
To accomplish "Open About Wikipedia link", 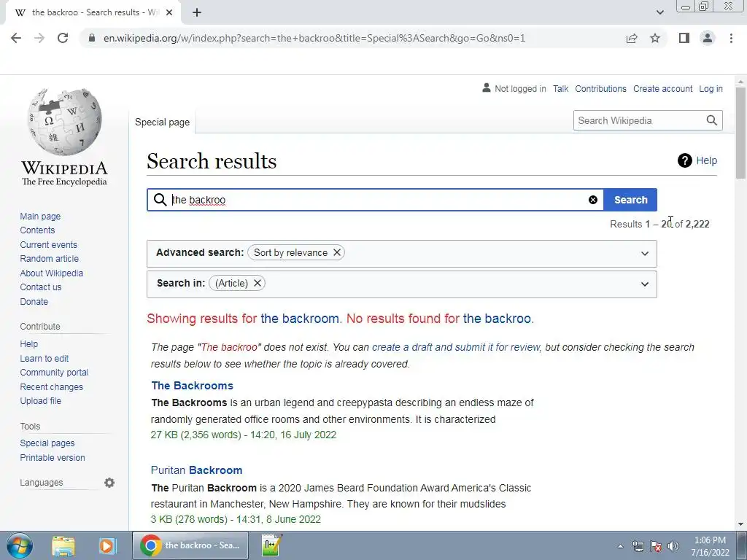I will pyautogui.click(x=52, y=273).
